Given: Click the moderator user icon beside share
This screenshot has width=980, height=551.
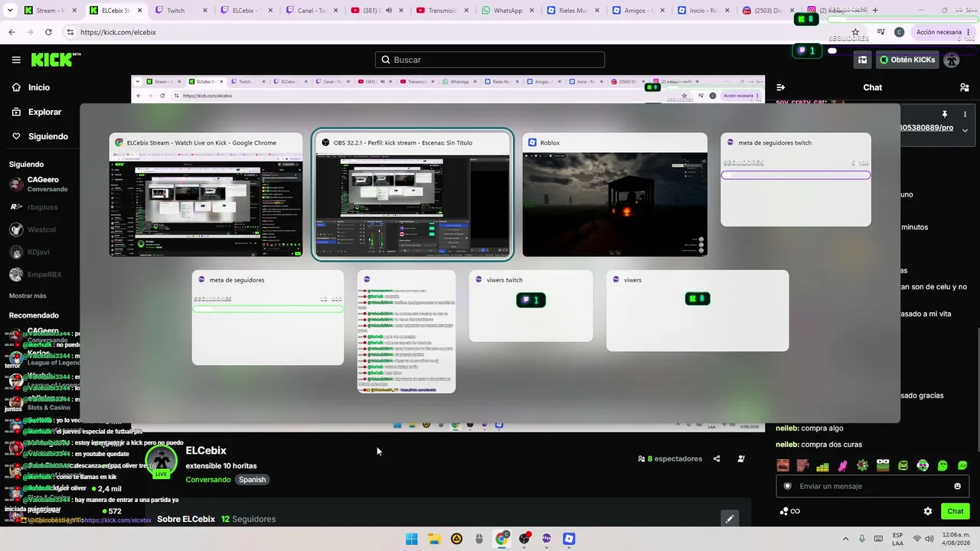Looking at the screenshot, I should (x=741, y=459).
